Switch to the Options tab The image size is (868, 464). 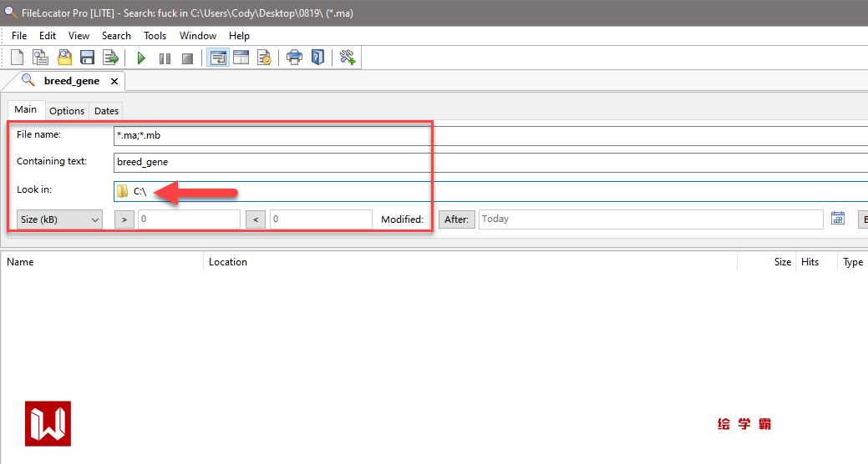[x=67, y=111]
